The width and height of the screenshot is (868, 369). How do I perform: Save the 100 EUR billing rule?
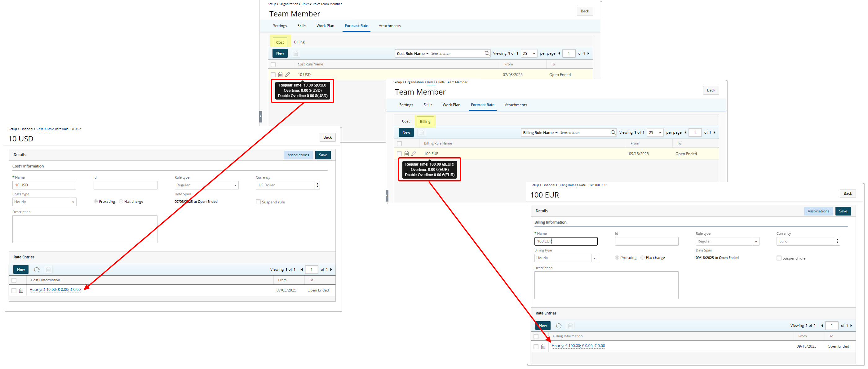pos(843,211)
